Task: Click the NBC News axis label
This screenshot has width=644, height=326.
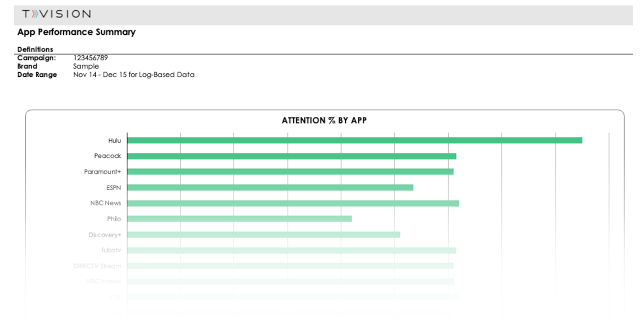Action: point(106,203)
